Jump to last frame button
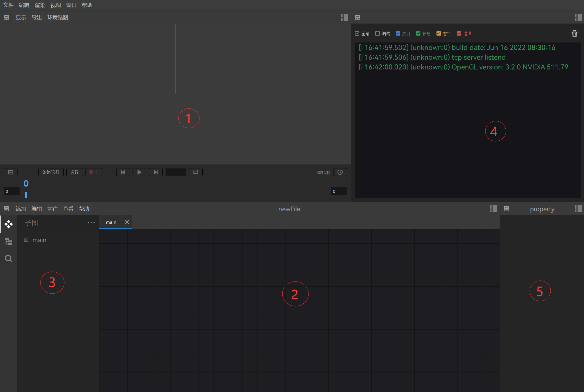The image size is (584, 392). [x=156, y=172]
